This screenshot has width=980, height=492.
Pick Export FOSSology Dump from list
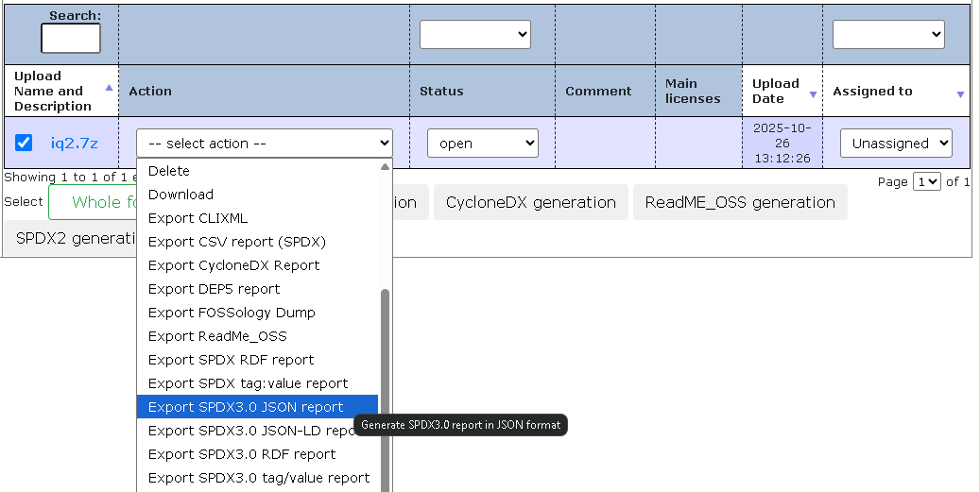tap(232, 313)
